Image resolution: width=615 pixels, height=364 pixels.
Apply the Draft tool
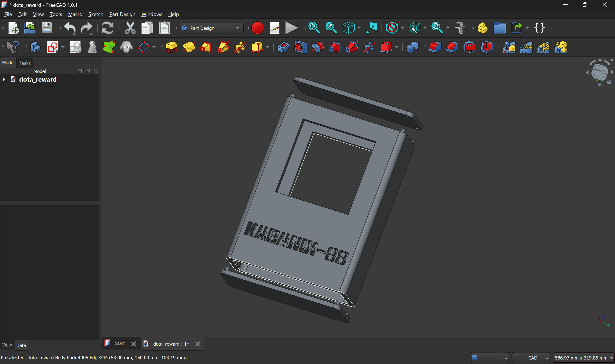tap(470, 47)
